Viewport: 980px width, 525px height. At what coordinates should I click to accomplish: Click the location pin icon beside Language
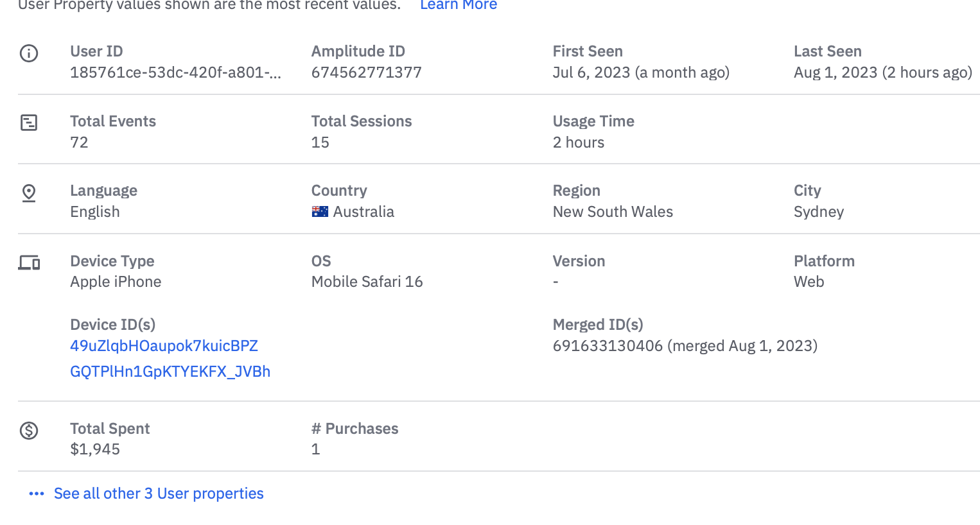[x=29, y=193]
